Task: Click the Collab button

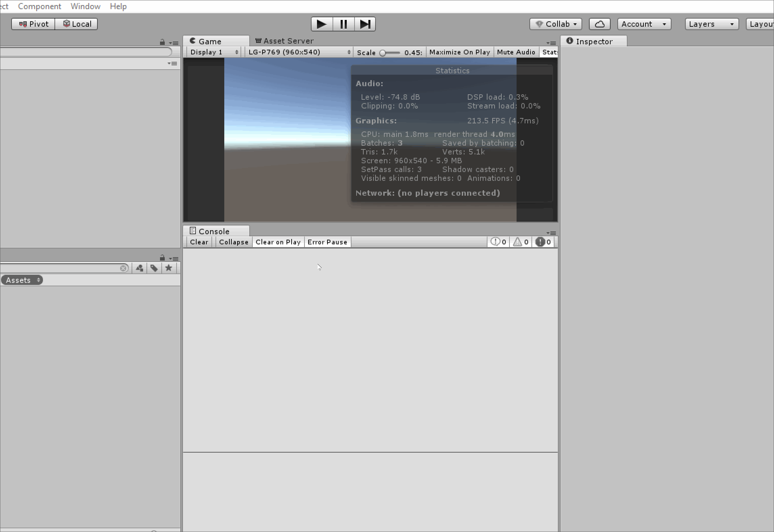Action: point(555,24)
